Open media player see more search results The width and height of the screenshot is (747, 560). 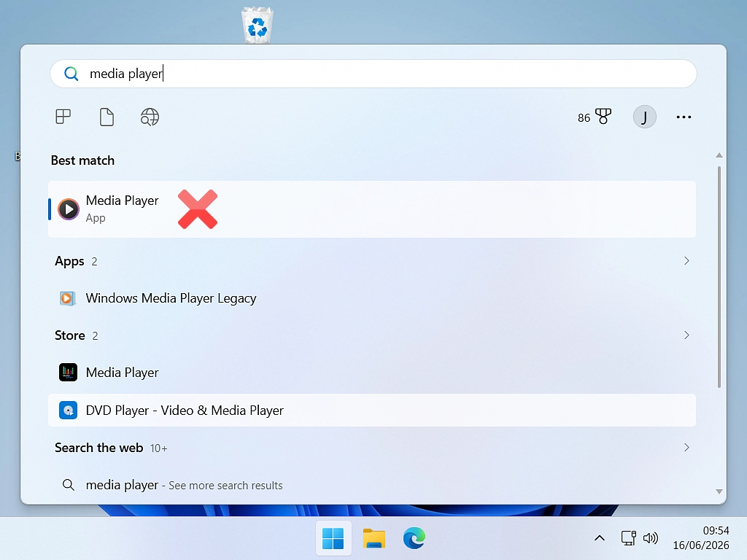184,485
